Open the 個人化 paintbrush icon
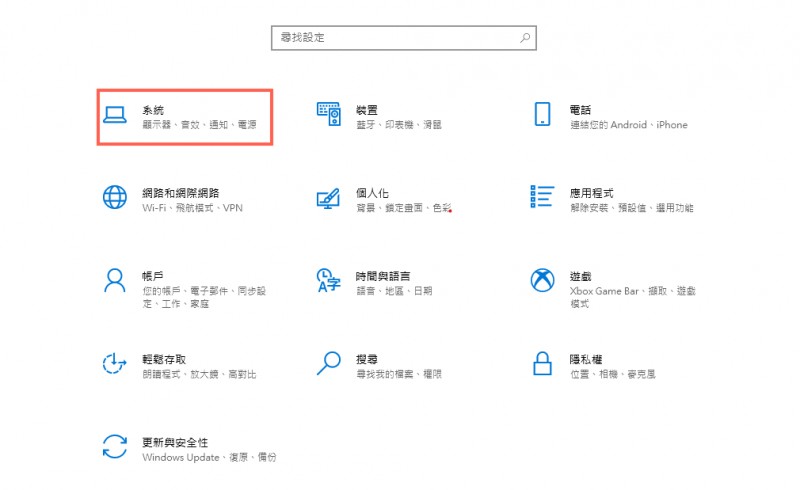 [x=328, y=198]
